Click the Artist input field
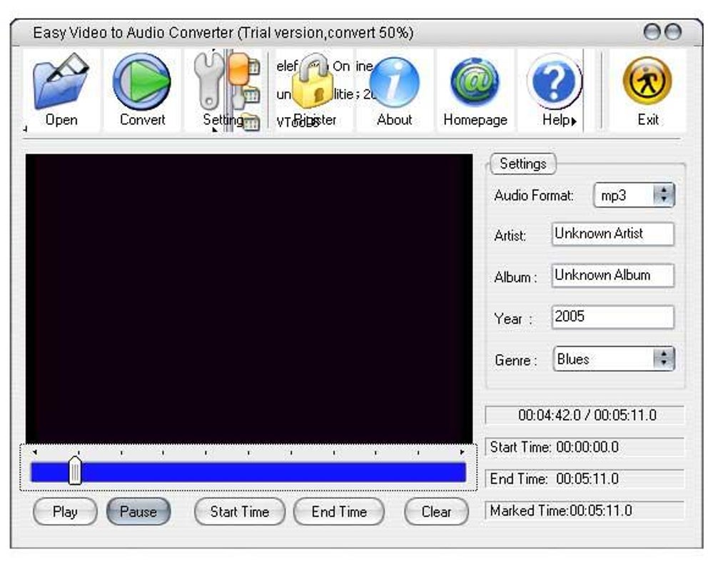Viewport: 728px width, 567px height. 613,234
